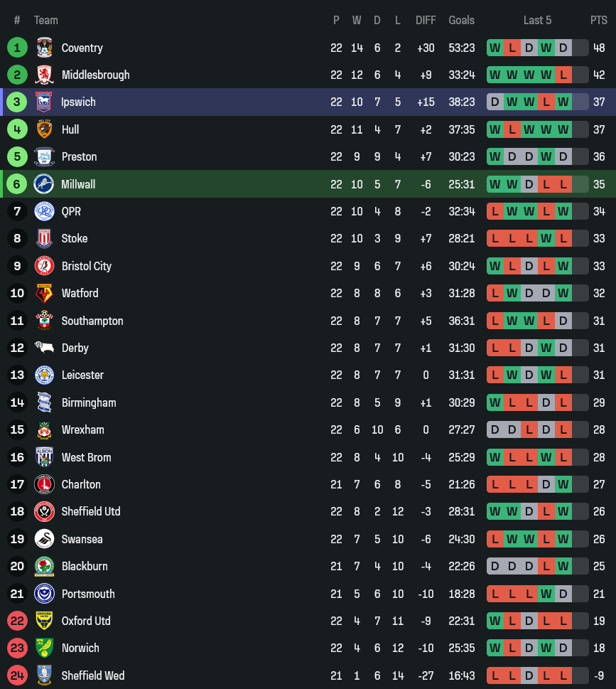Click the Norwich canary badge
Viewport: 616px width, 689px height.
(x=44, y=648)
